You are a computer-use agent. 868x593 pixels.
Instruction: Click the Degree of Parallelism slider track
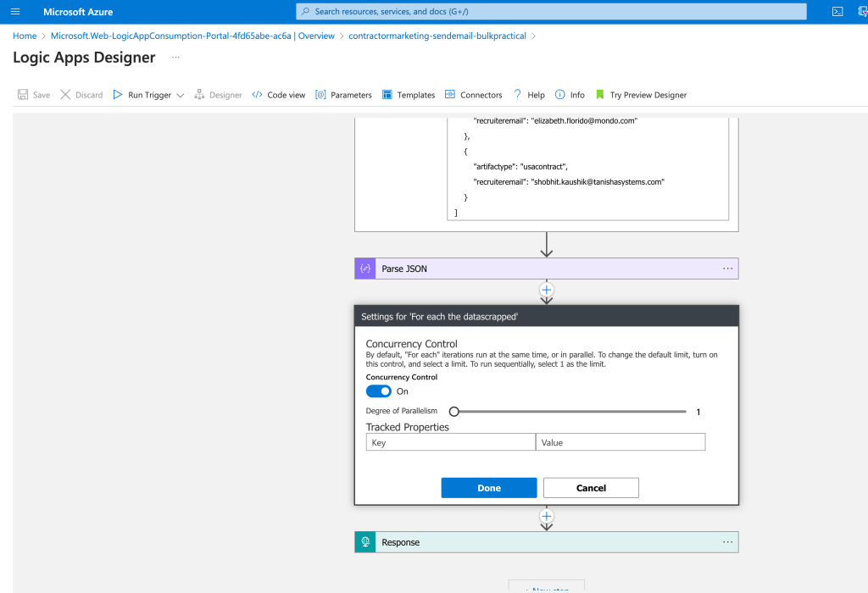[x=570, y=412]
